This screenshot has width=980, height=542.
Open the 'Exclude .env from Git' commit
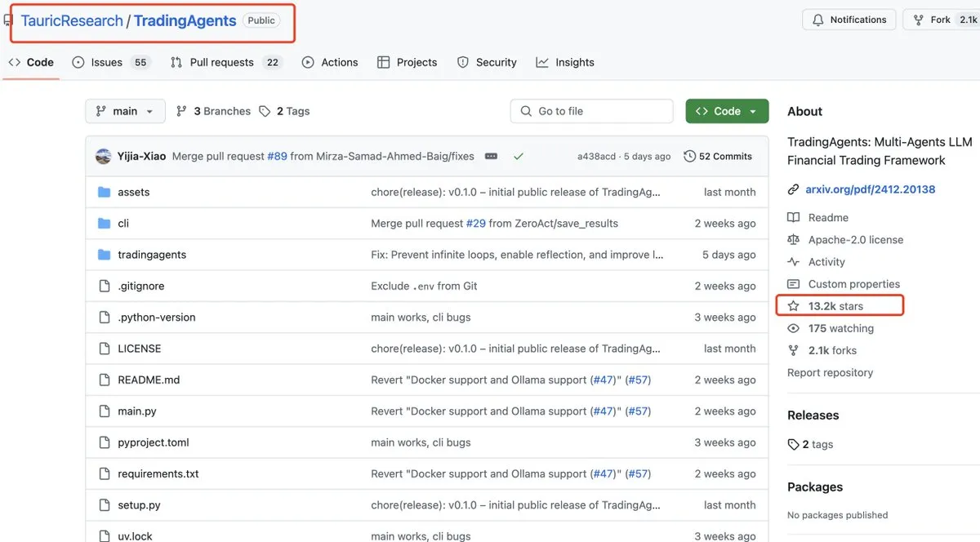tap(424, 286)
